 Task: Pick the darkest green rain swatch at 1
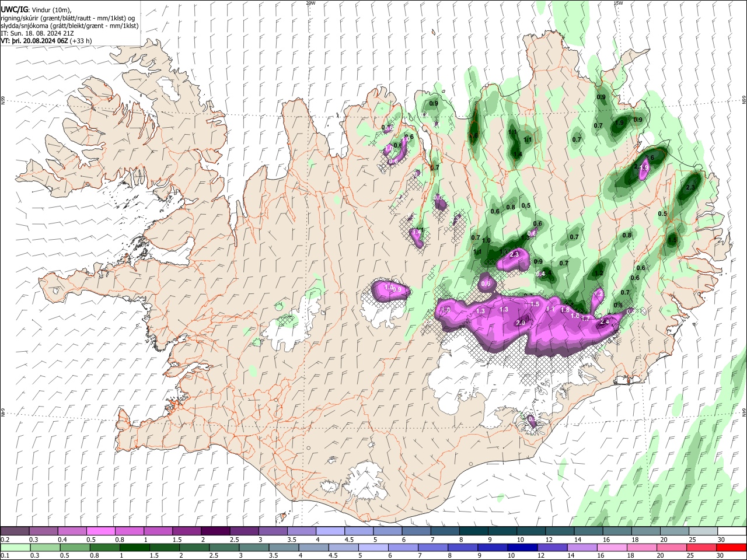(134, 547)
